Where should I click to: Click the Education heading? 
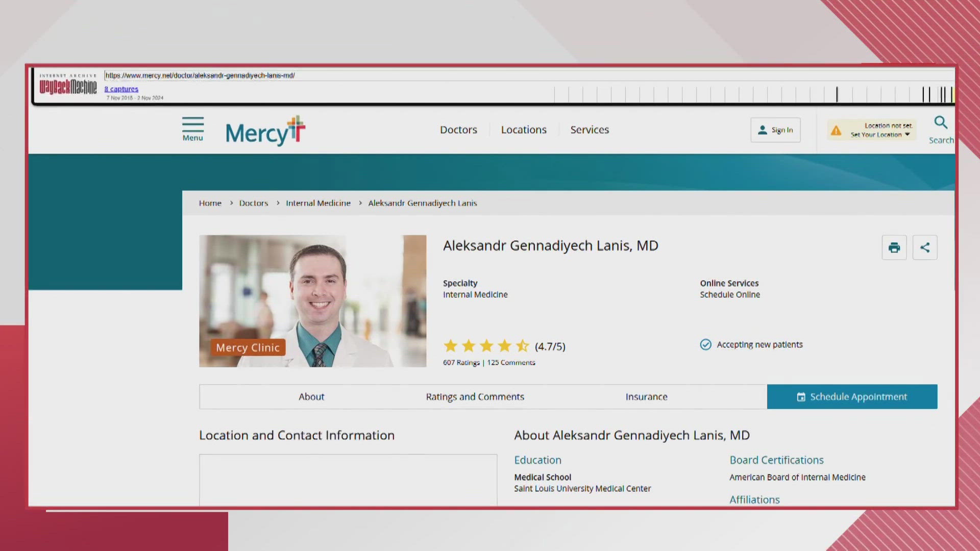pyautogui.click(x=537, y=460)
